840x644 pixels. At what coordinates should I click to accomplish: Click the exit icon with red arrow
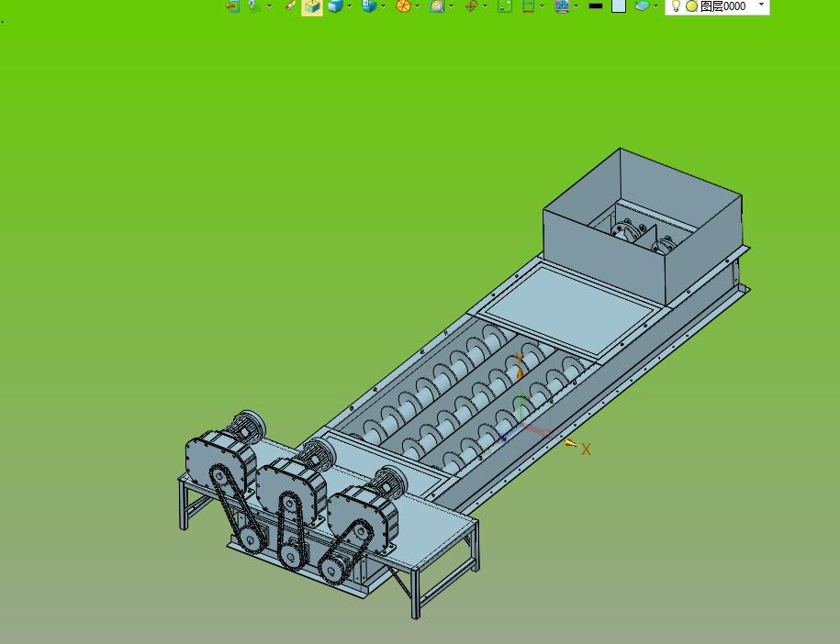pyautogui.click(x=232, y=6)
